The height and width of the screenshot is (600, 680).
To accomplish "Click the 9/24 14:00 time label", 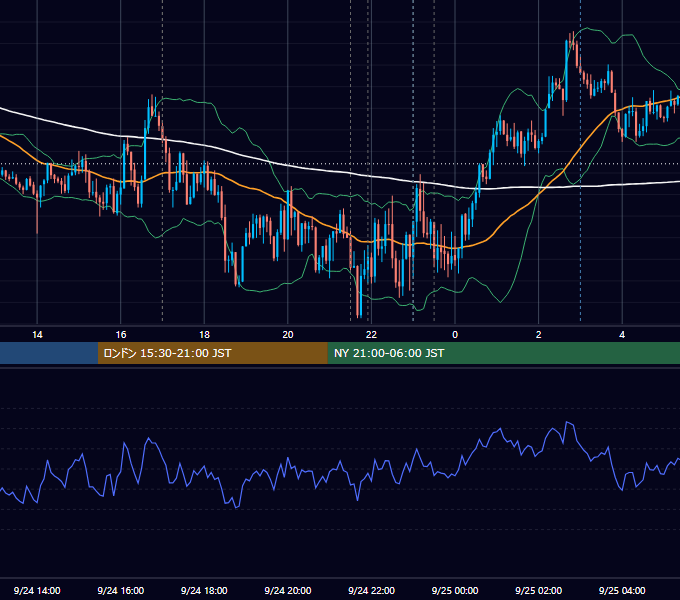I will click(37, 590).
